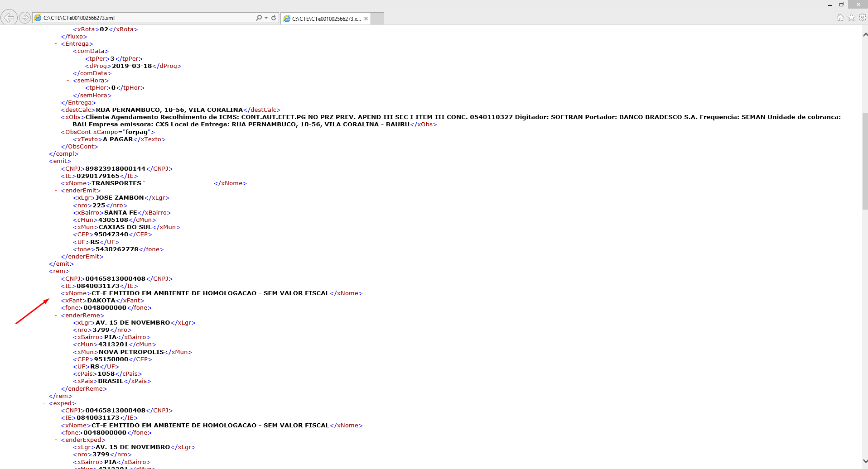Click the CEP value 95047340
Screen dimensions: 868x469
111,234
